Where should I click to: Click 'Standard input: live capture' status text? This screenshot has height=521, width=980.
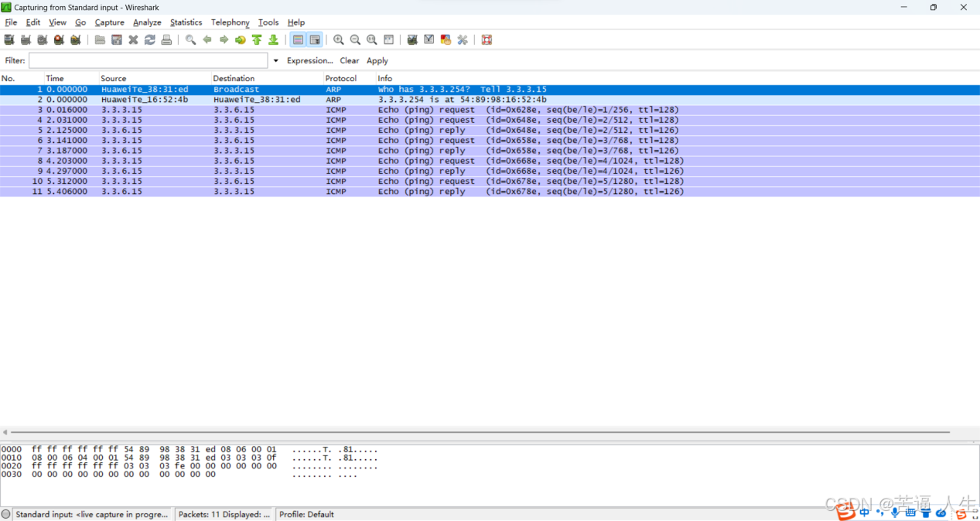92,514
